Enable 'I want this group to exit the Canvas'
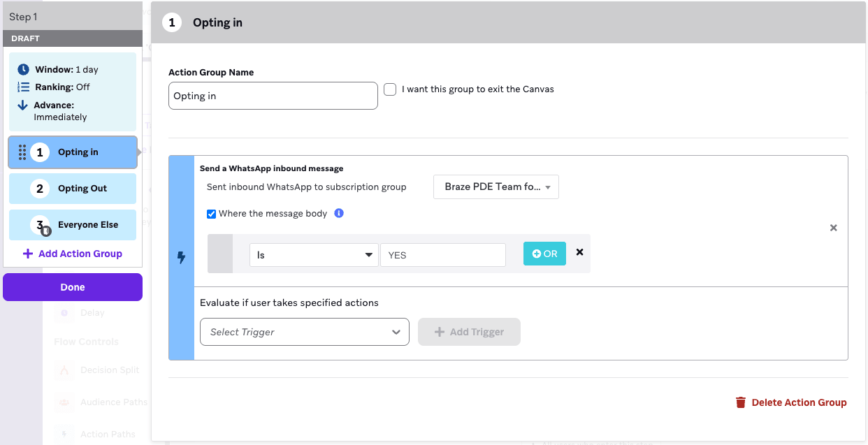Image resolution: width=868 pixels, height=445 pixels. point(390,89)
